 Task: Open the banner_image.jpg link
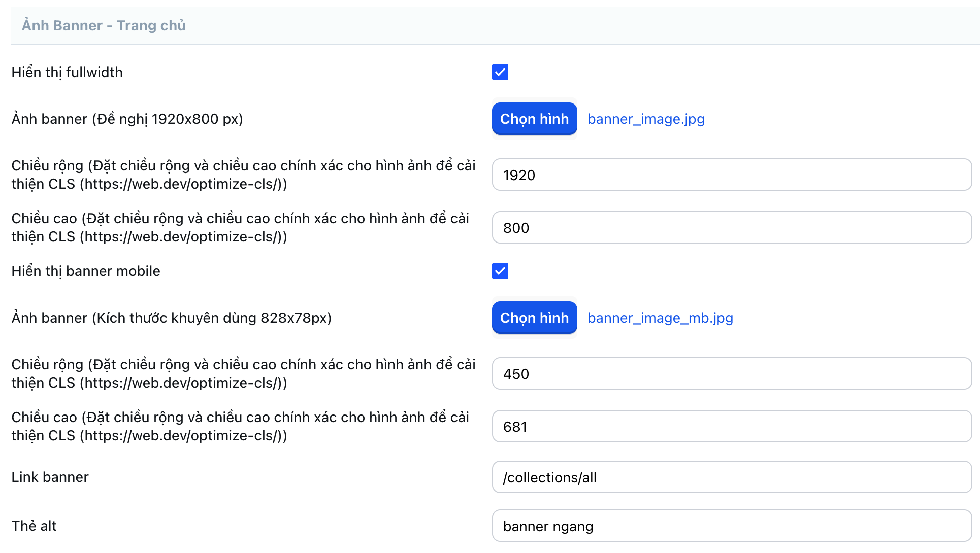pos(645,119)
